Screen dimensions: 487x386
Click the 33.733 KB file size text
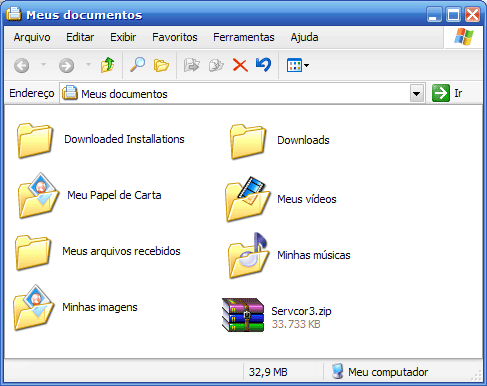(x=296, y=324)
